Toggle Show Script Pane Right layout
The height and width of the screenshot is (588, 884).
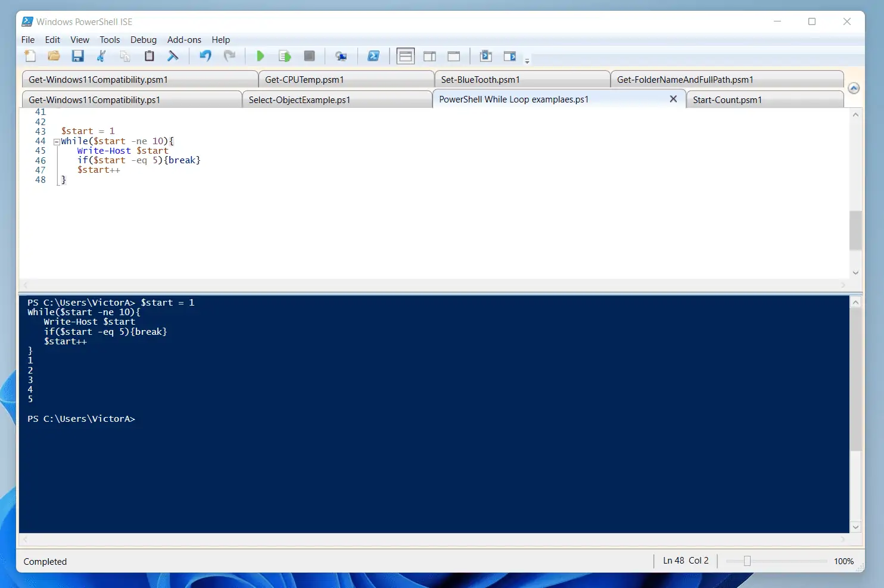point(429,56)
